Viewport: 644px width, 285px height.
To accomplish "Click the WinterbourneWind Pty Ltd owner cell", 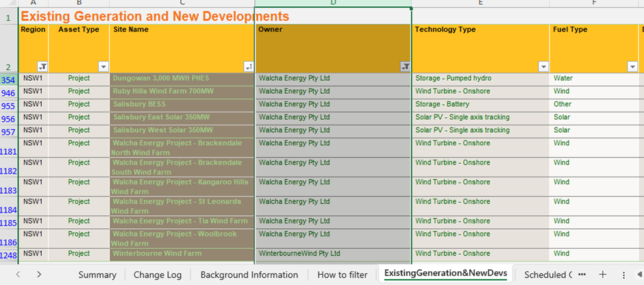I will coord(333,253).
